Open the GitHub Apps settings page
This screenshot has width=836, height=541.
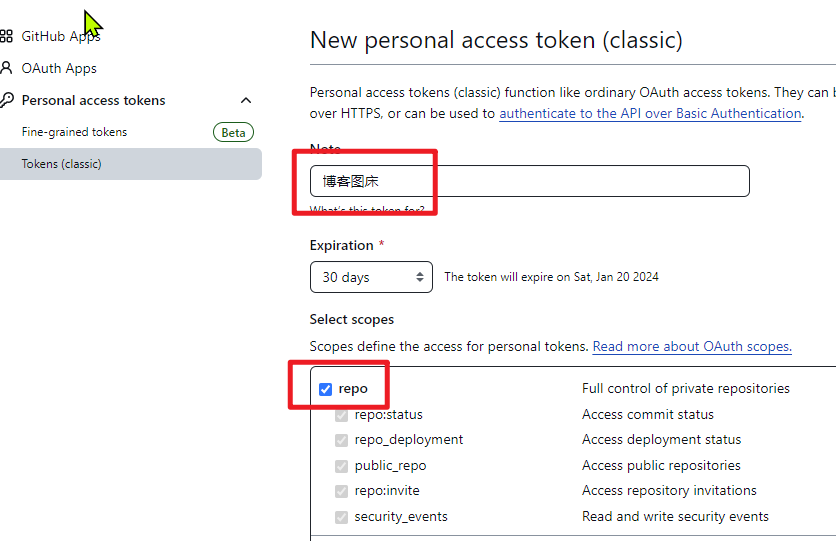61,36
